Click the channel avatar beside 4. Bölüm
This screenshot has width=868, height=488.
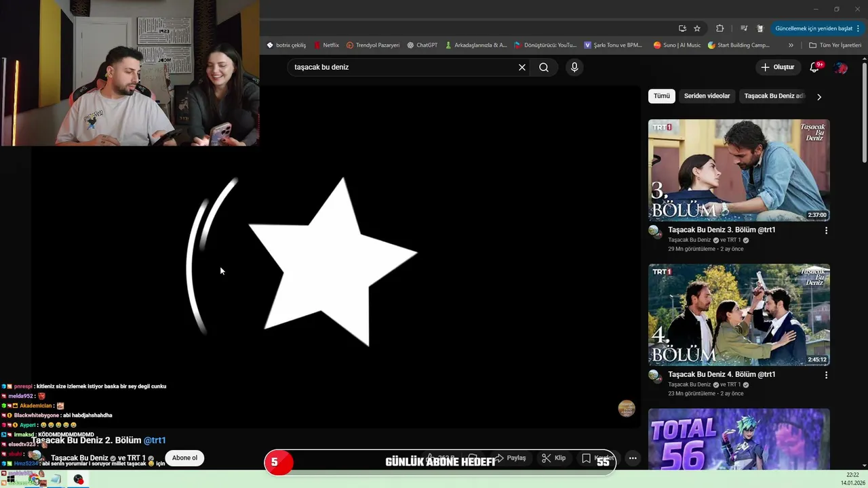click(655, 376)
